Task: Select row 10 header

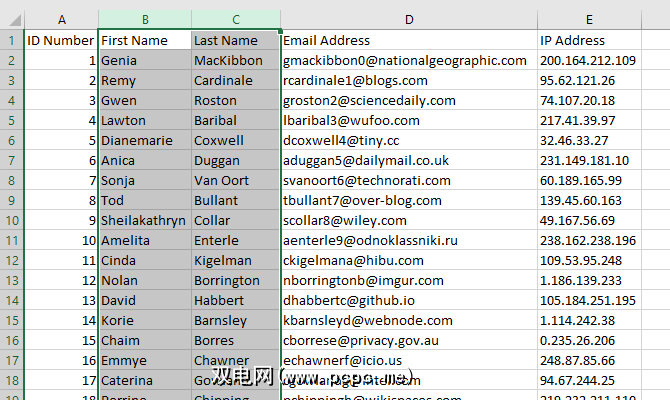Action: [x=12, y=221]
